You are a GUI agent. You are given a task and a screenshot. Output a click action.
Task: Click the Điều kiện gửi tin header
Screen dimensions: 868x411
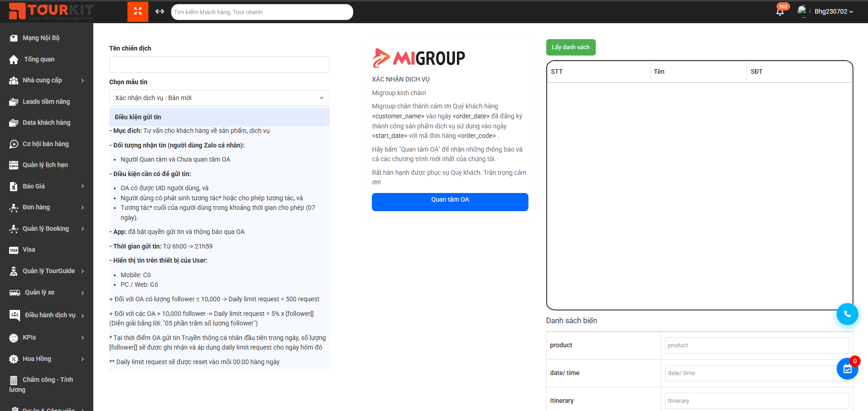click(x=219, y=117)
